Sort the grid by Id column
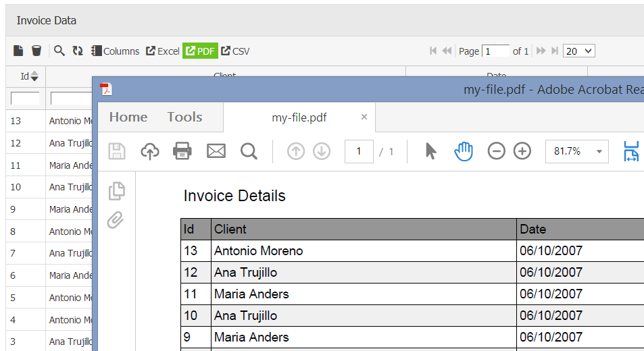644x351 pixels. point(29,76)
